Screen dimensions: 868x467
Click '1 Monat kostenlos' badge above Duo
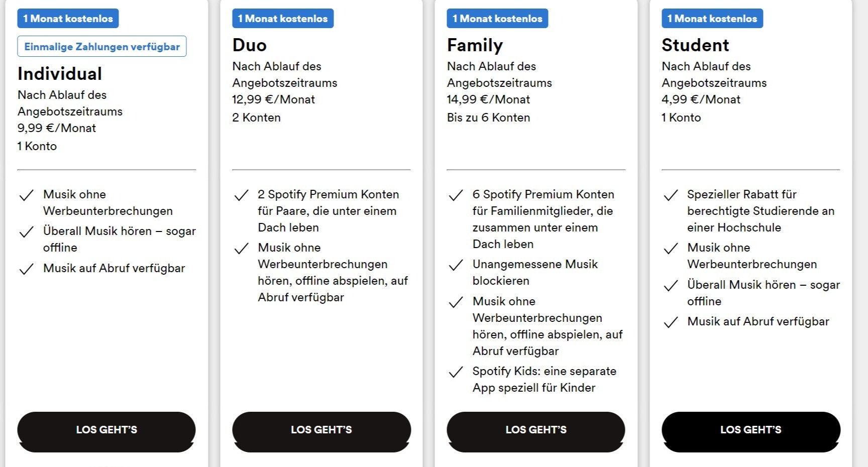[x=283, y=19]
